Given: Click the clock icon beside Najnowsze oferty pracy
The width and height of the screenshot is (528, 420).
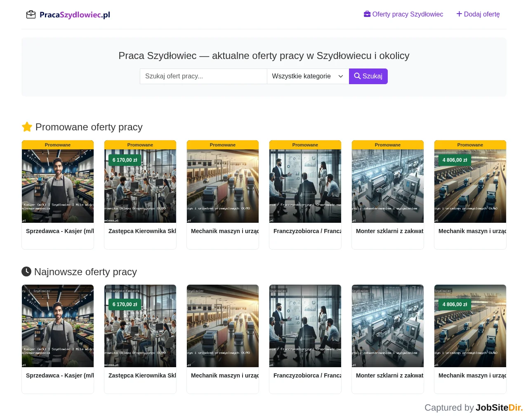Looking at the screenshot, I should [26, 271].
